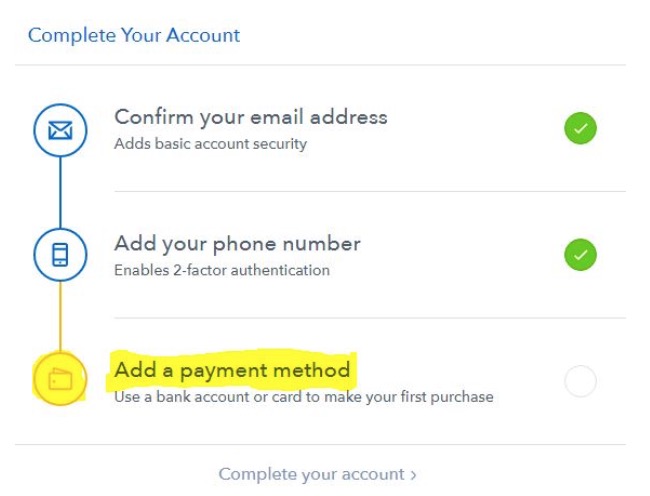Screen dimensions: 650x496
Task: Click the yellow highlight over the payment title
Action: click(232, 370)
